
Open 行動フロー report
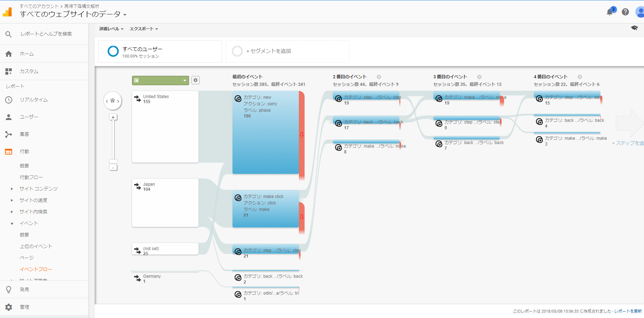(31, 177)
